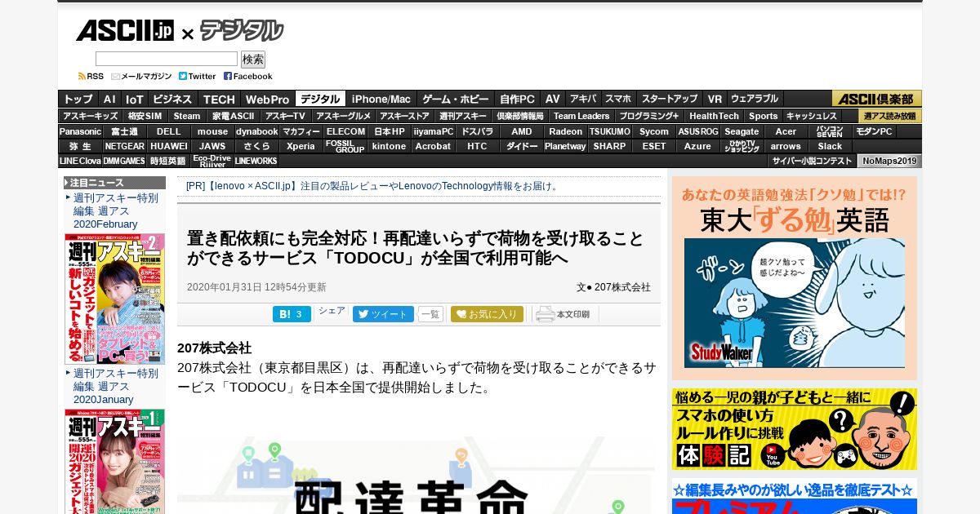
Task: Open LINE Clova brand link
Action: [80, 162]
